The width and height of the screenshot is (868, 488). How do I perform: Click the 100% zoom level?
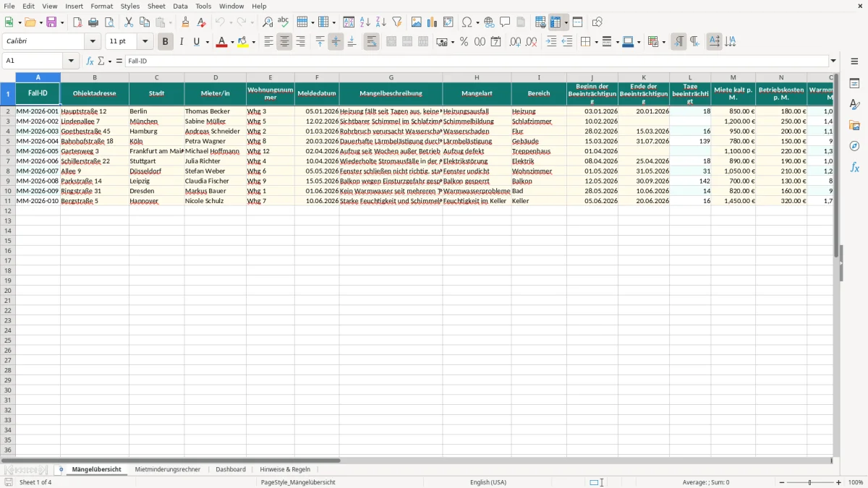pyautogui.click(x=856, y=482)
